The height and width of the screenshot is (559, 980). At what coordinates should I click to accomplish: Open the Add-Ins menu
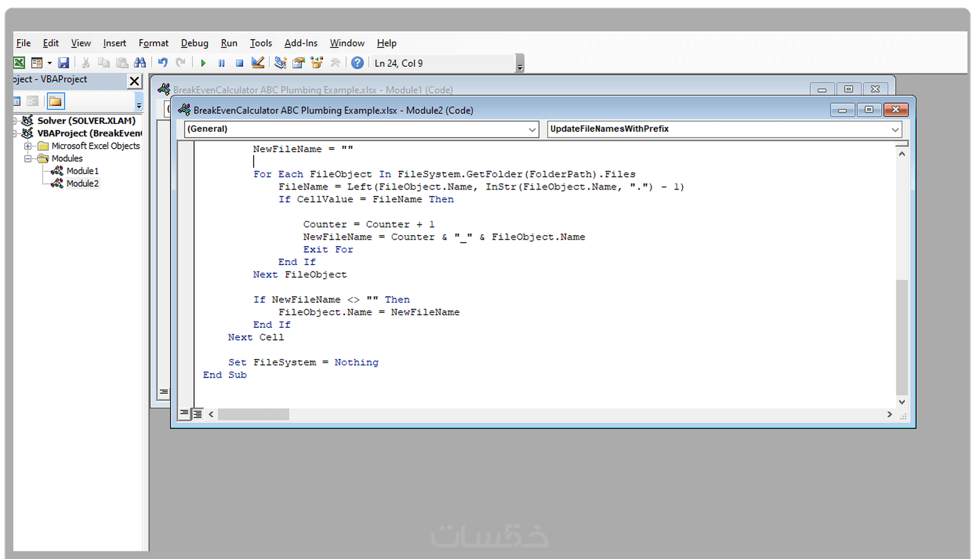[x=300, y=43]
